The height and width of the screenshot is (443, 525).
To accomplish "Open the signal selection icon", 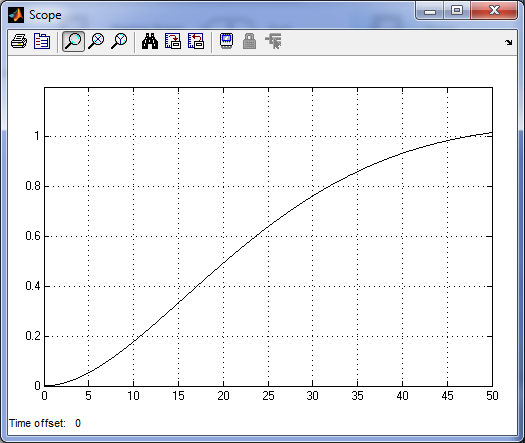I will pos(273,42).
